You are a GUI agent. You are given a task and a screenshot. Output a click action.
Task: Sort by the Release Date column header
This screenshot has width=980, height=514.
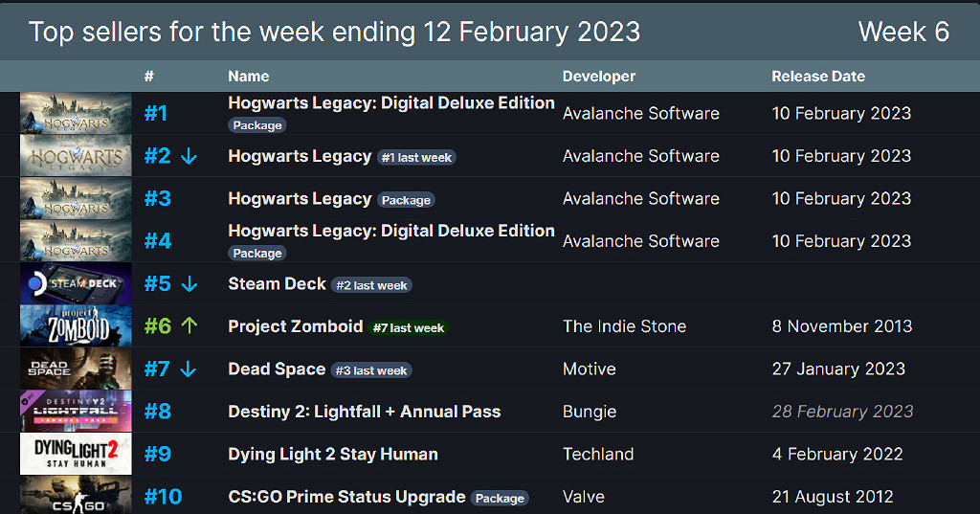817,77
